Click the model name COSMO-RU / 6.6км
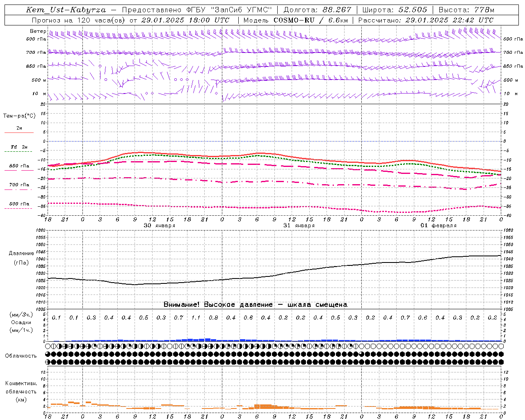The image size is (525, 420). pyautogui.click(x=310, y=20)
